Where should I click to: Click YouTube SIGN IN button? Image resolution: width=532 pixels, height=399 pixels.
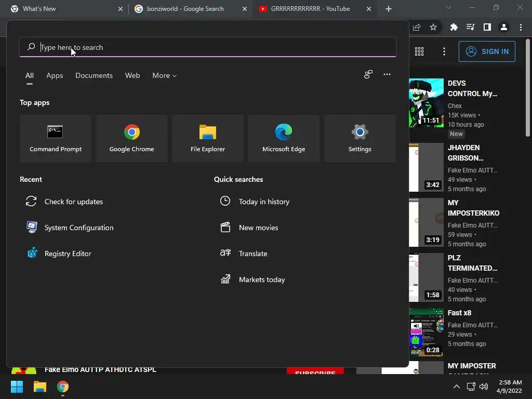click(487, 51)
